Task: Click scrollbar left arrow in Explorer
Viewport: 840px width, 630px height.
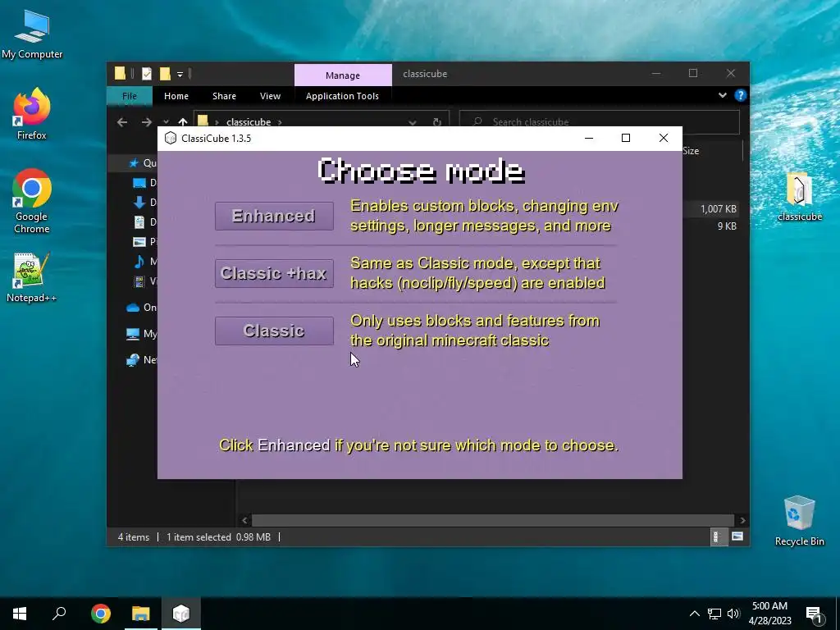Action: (x=244, y=520)
